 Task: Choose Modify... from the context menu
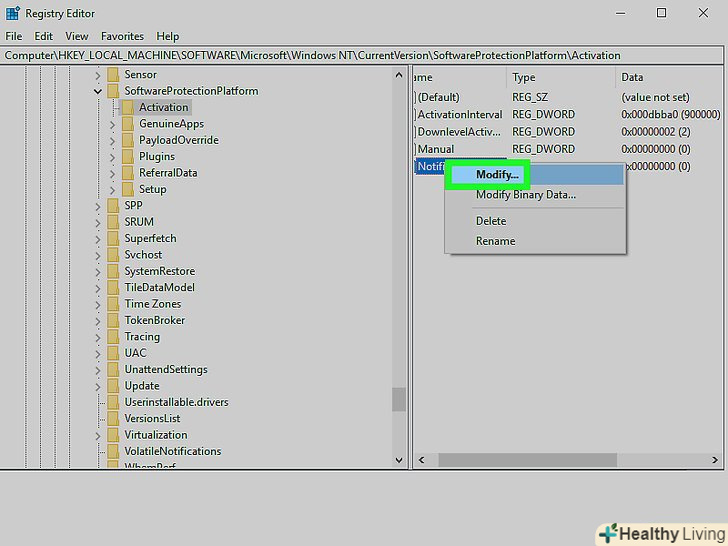tap(497, 175)
